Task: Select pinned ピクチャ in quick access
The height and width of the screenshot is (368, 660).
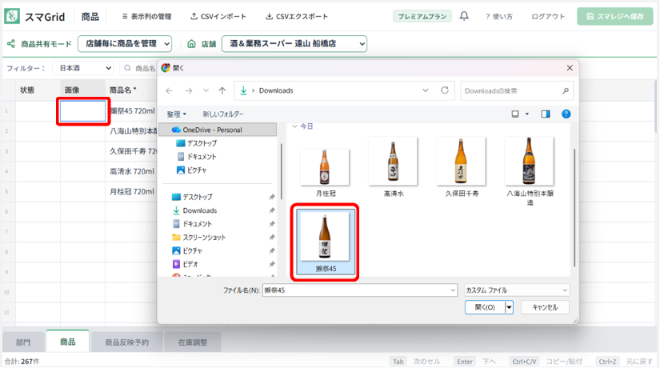Action: click(x=188, y=251)
